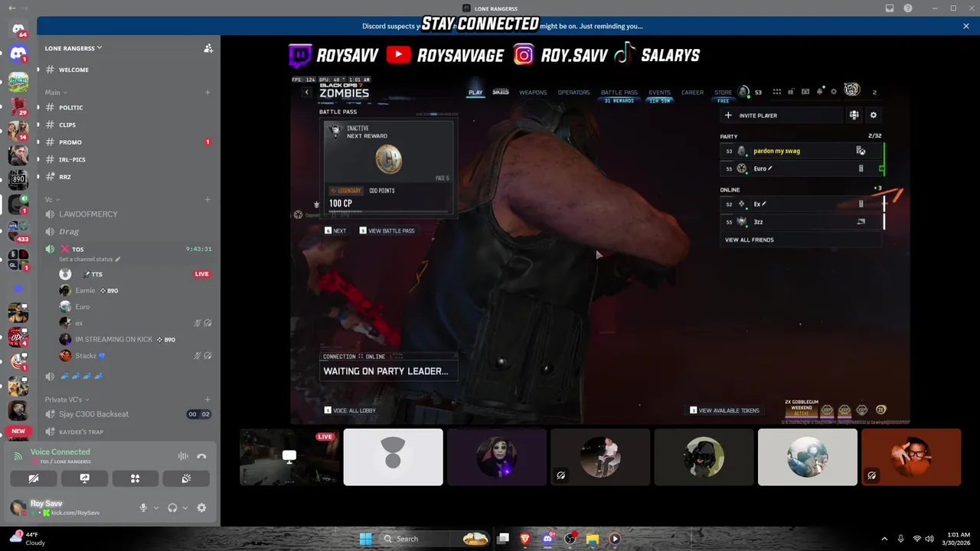The image size is (980, 551).
Task: Click Set a channel status
Action: 90,259
